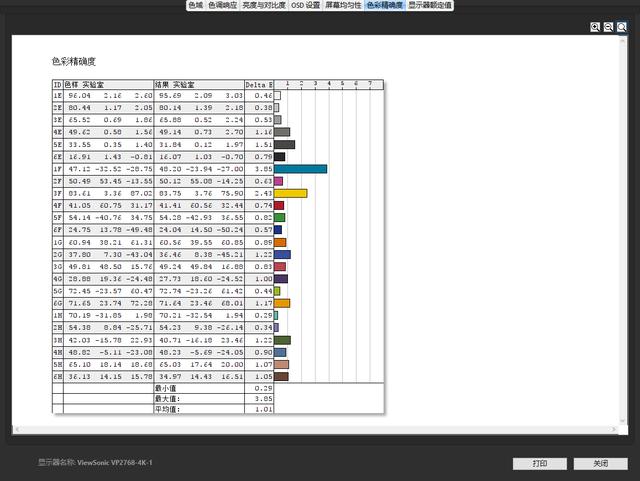Click Delta E value 1.51 in row 5E
Screen dimensions: 640x481
[x=263, y=145]
